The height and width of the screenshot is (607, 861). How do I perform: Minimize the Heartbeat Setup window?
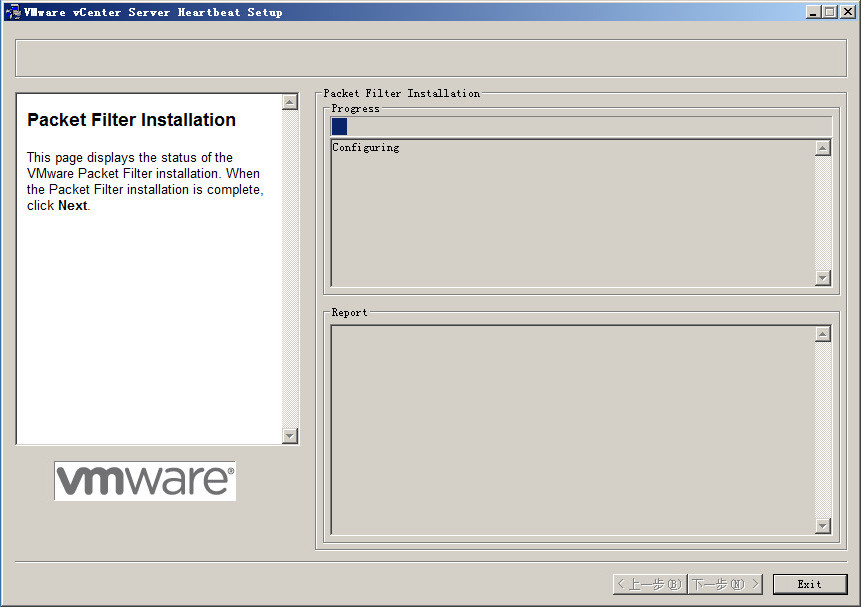click(x=813, y=12)
